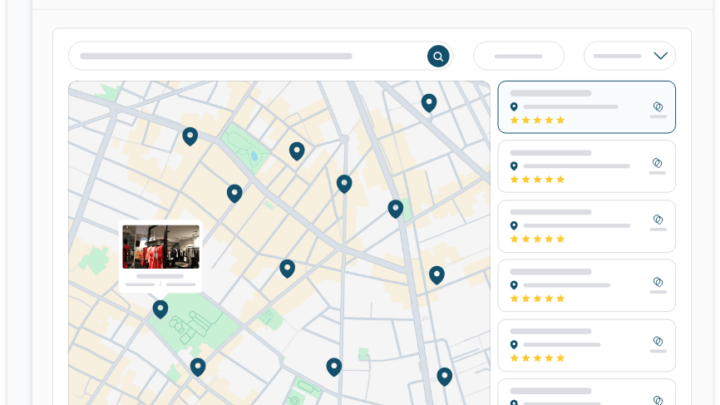Screen dimensions: 720x405
Task: Select the pin at the map center below the diagonal avenue
Action: [287, 269]
